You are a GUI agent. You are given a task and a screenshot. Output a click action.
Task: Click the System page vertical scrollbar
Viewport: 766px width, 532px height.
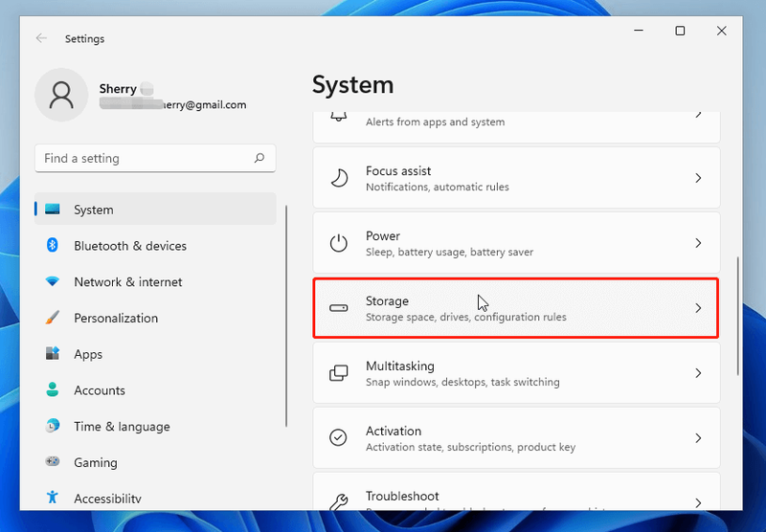point(737,316)
